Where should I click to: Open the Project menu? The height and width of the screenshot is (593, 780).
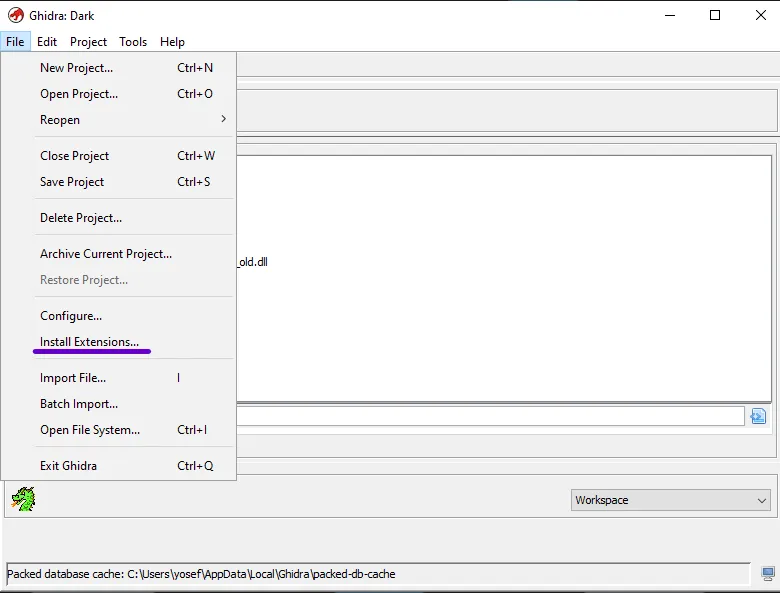(88, 42)
